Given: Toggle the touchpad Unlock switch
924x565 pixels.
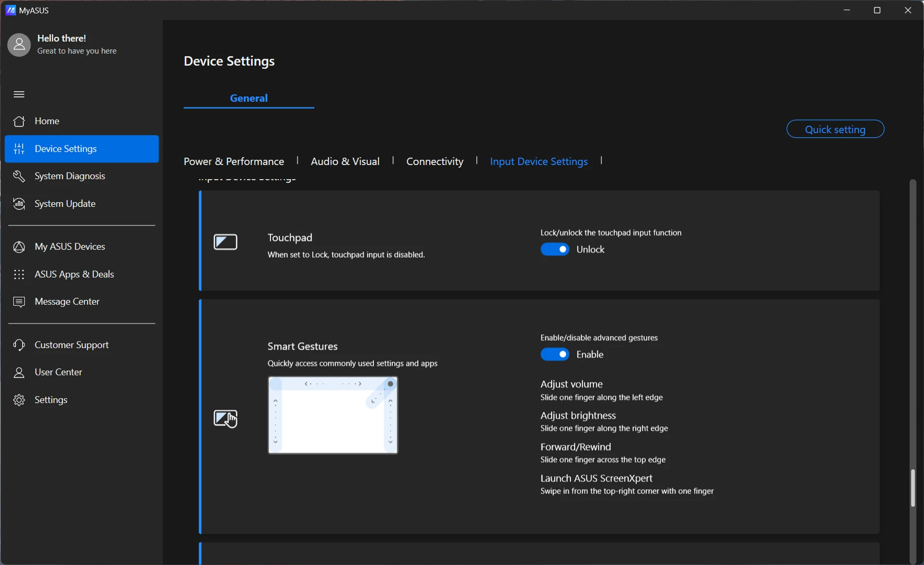Looking at the screenshot, I should click(x=554, y=249).
